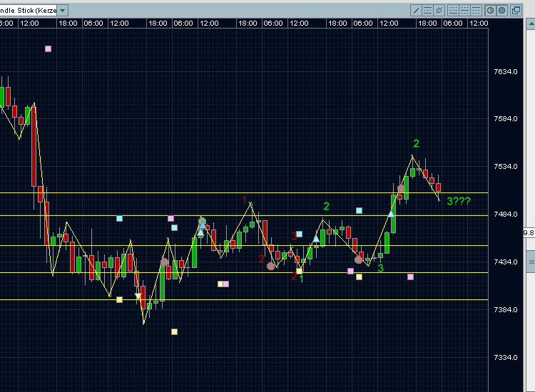Screen dimensions: 535x392
Task: Select the trend line drawing tool
Action: (x=417, y=10)
